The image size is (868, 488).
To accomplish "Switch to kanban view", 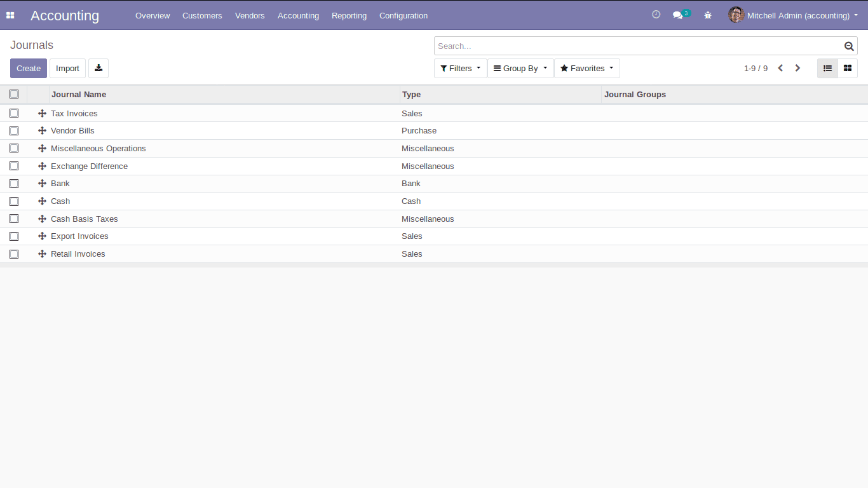I will tap(848, 68).
